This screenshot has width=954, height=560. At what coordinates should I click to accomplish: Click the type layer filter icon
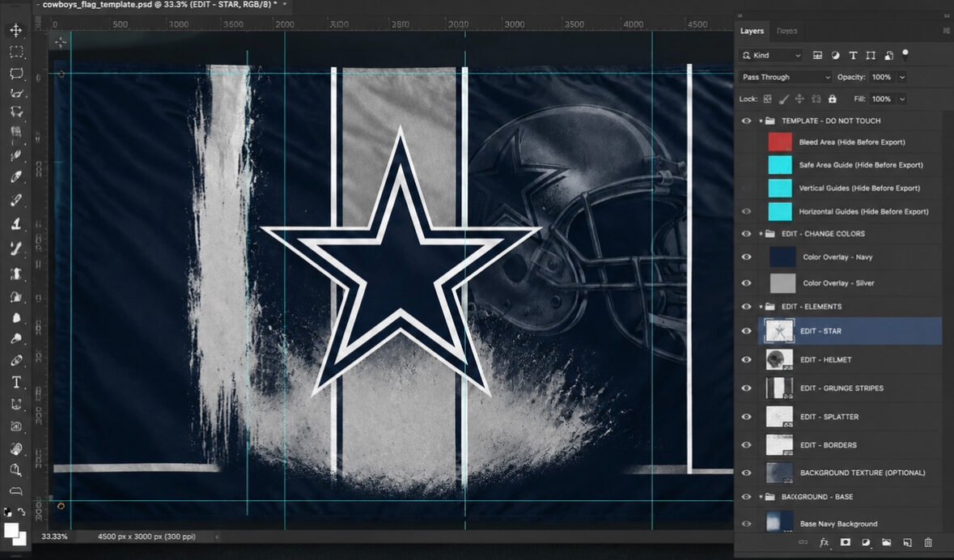tap(853, 55)
